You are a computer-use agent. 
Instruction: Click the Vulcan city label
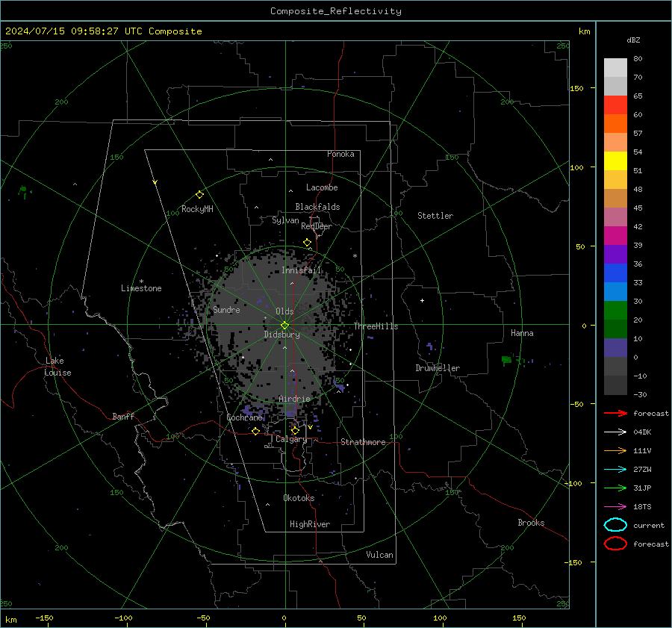[379, 555]
